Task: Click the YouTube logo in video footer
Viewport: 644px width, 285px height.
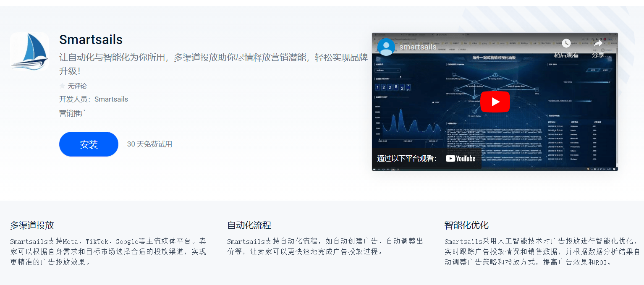Action: 461,159
